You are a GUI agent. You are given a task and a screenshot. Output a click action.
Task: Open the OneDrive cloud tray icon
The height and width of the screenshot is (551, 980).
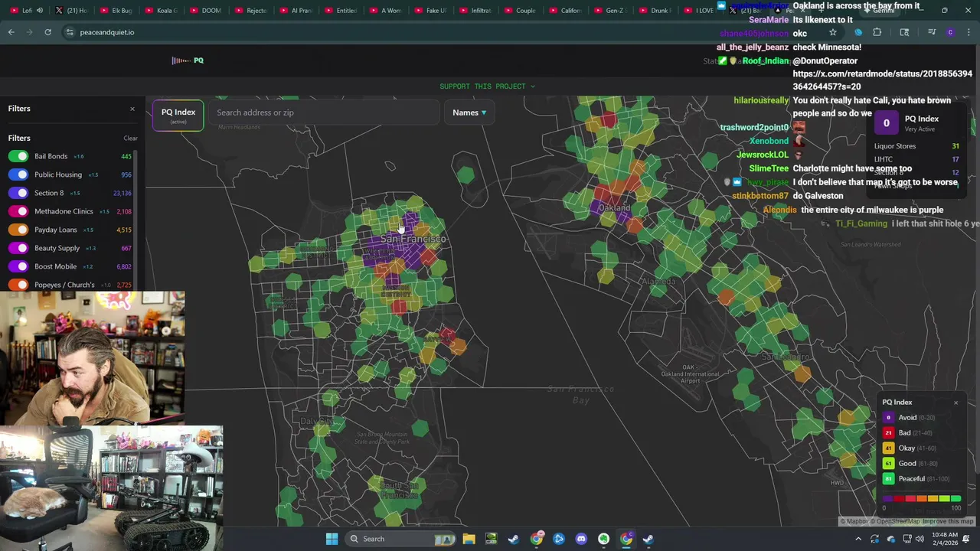click(x=890, y=539)
